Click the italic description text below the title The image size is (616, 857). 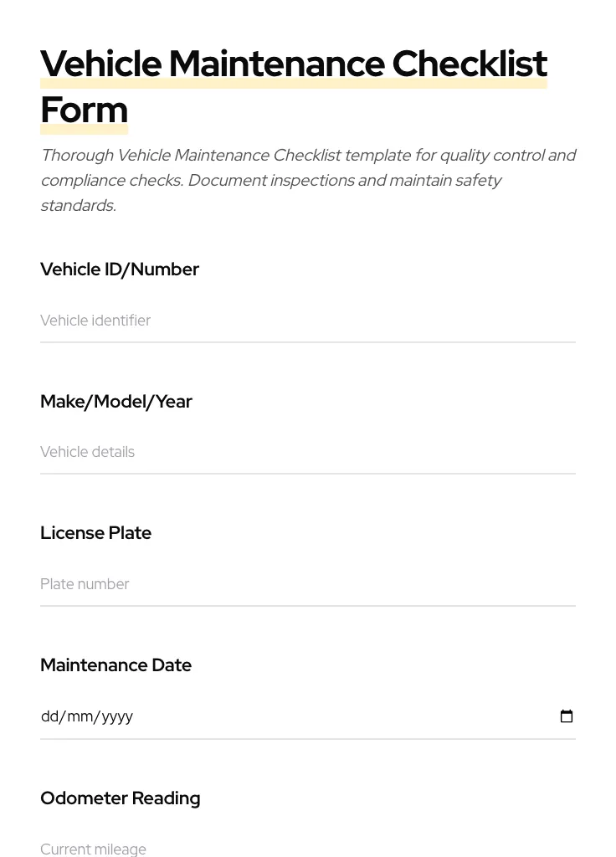point(308,180)
